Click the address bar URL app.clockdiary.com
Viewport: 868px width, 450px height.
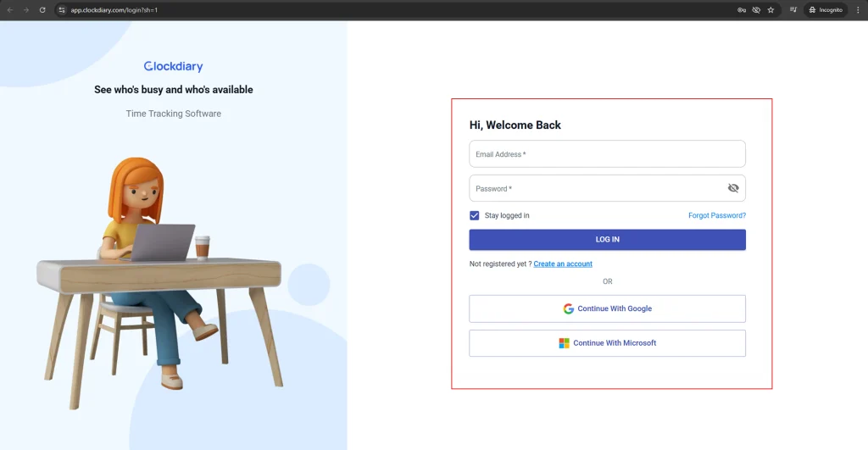114,10
